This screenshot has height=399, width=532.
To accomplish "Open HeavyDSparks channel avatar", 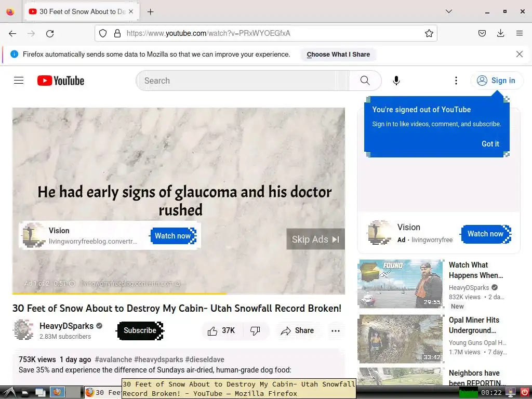I will point(24,329).
